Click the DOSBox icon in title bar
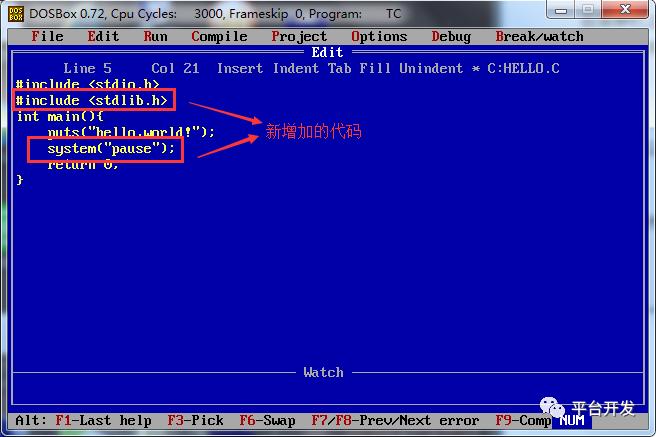The image size is (656, 437). pos(16,14)
